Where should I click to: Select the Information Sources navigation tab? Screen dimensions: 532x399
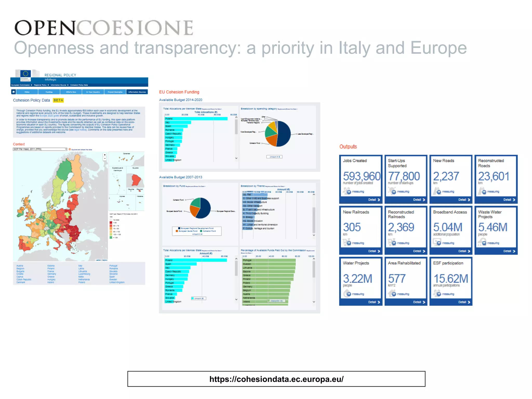click(x=137, y=92)
